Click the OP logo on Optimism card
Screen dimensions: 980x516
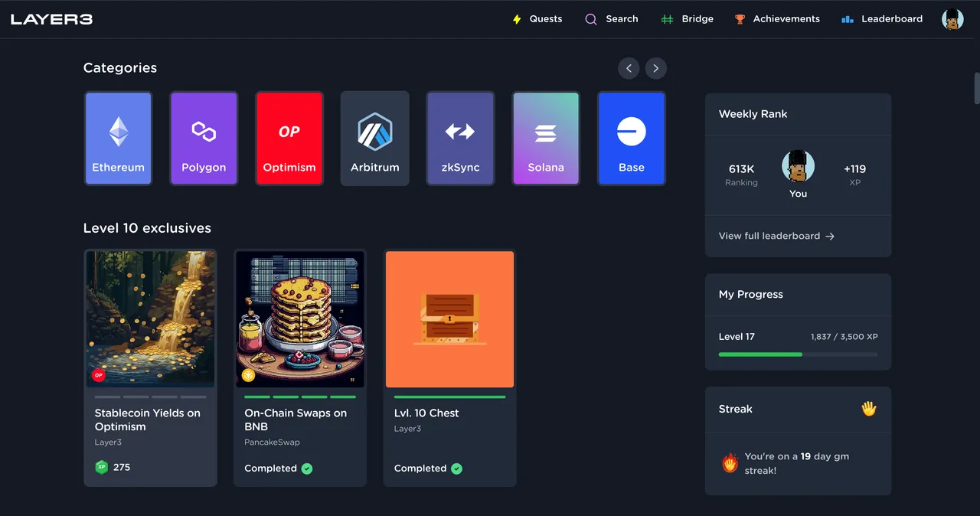click(x=289, y=132)
